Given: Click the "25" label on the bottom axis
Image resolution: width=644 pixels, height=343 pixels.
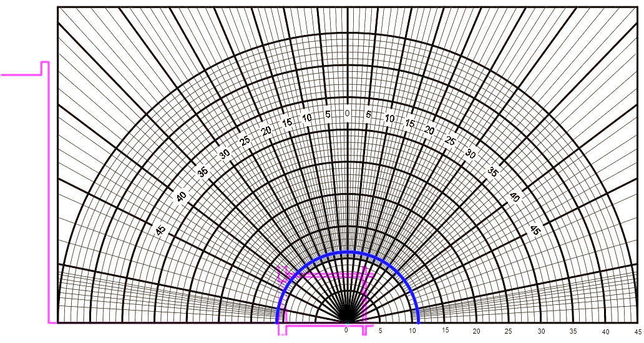Looking at the screenshot, I should (x=509, y=331).
